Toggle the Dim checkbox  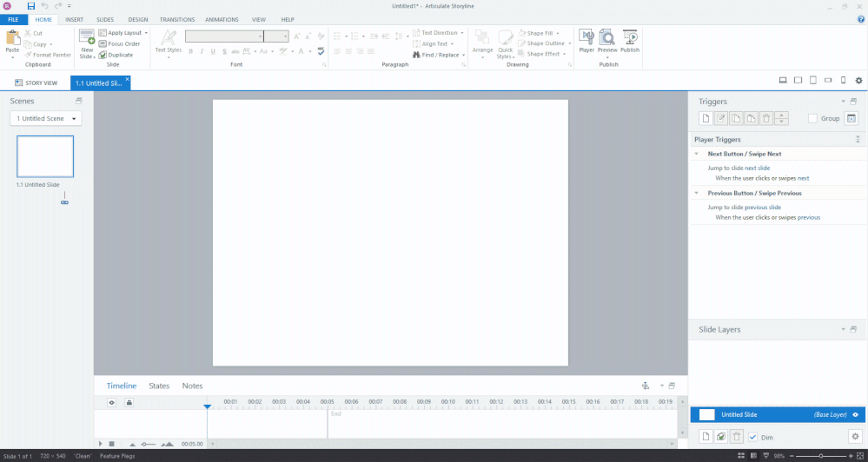pyautogui.click(x=753, y=437)
